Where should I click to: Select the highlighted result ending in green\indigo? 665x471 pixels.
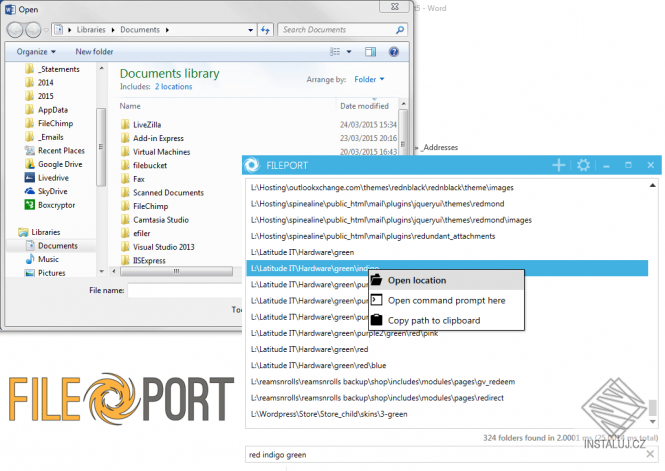point(447,268)
